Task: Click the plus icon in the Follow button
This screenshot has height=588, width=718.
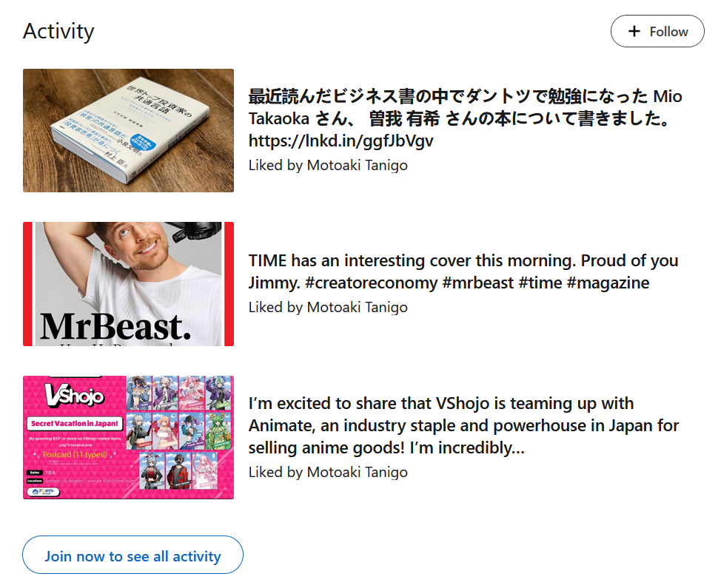Action: (634, 31)
